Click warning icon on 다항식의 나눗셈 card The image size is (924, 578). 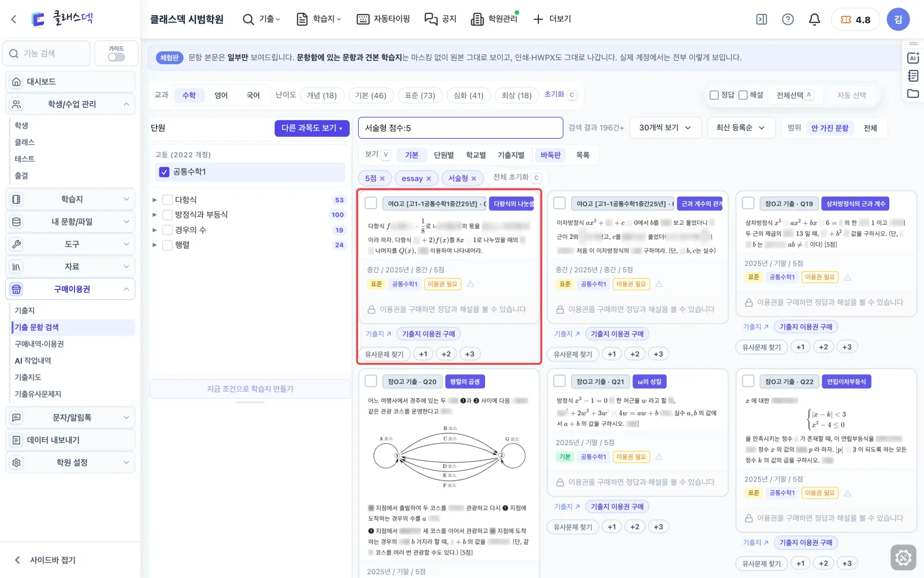pyautogui.click(x=470, y=284)
